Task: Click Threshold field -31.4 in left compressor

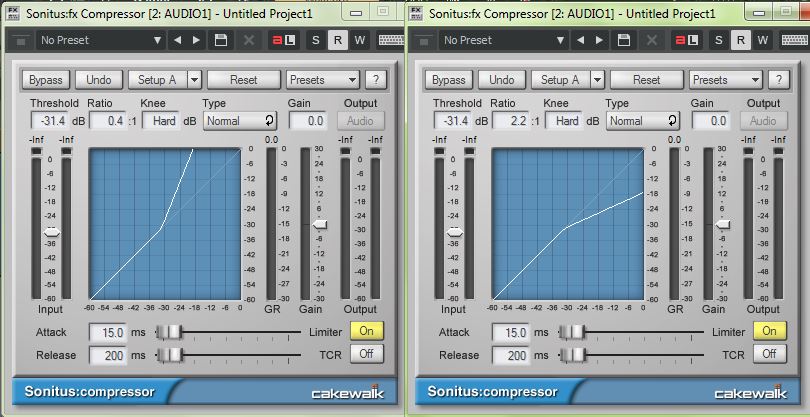Action: (50, 121)
